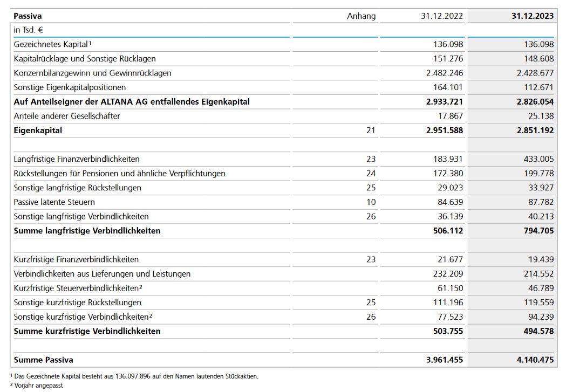
Task: Click Anhang note 24 for Pensionen
Action: coord(371,173)
